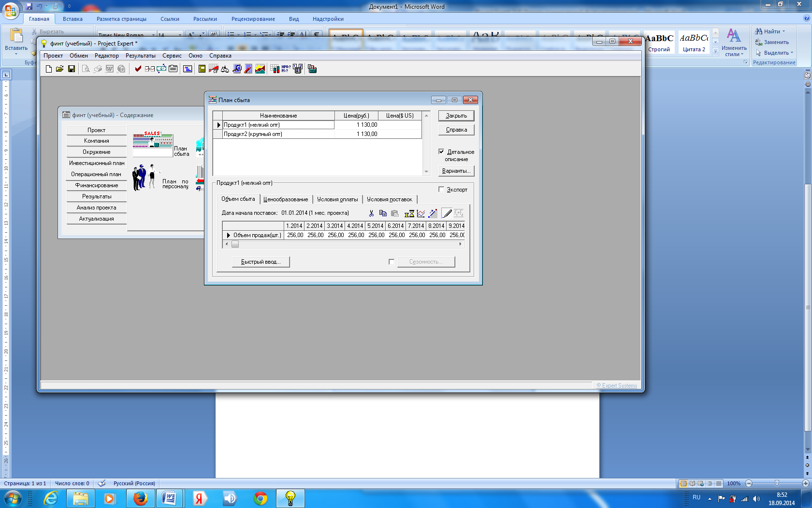Expand the Word styles gallery arrow
Image resolution: width=812 pixels, height=508 pixels.
click(716, 51)
